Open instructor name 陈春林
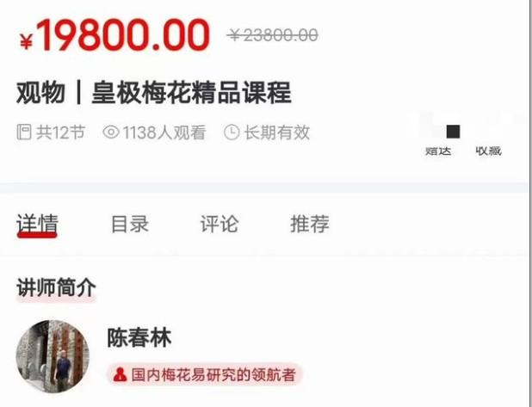Screen dimensions: 532x407 click(139, 337)
